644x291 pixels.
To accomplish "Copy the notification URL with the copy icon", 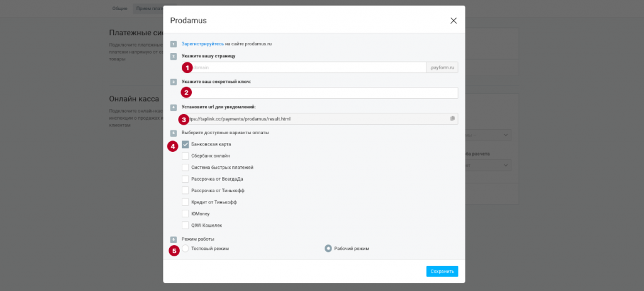I will click(452, 118).
